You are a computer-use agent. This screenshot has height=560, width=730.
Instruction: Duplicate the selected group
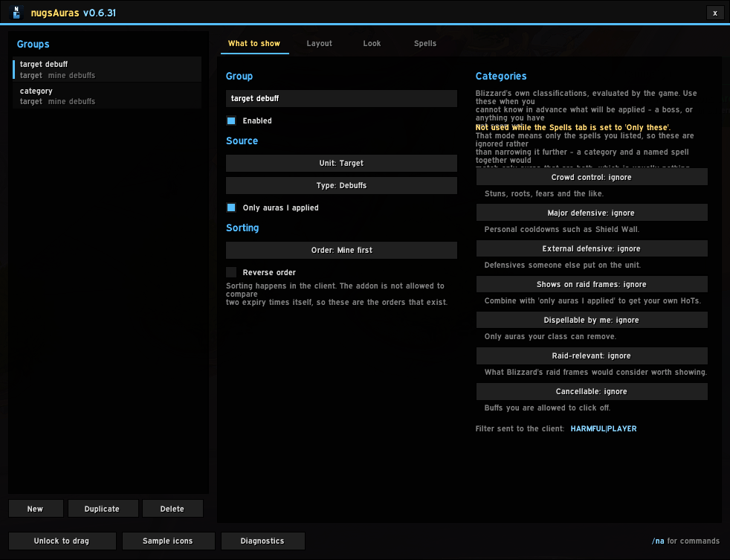point(103,509)
